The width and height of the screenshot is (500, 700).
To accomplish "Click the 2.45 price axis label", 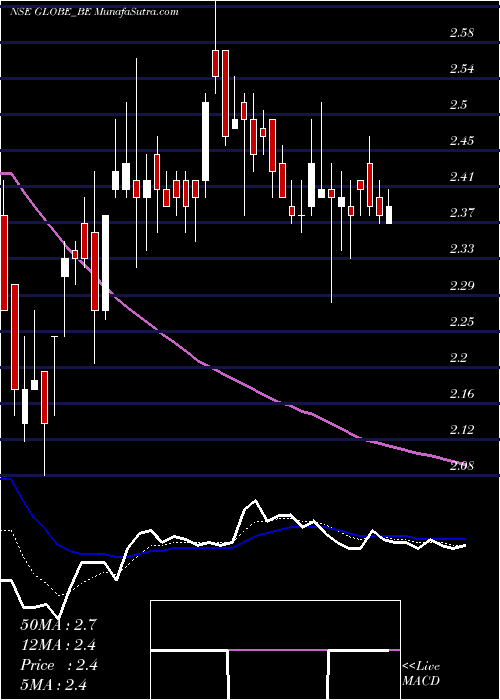I will tap(462, 141).
